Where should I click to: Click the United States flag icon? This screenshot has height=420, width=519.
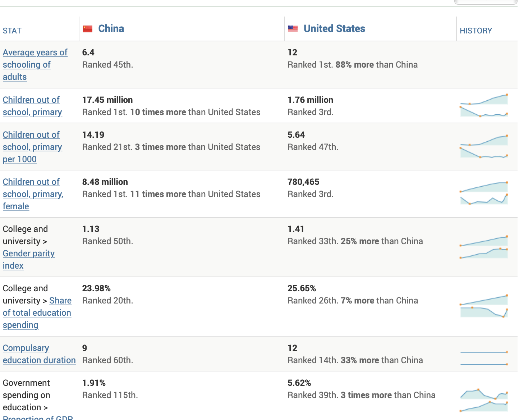click(293, 29)
